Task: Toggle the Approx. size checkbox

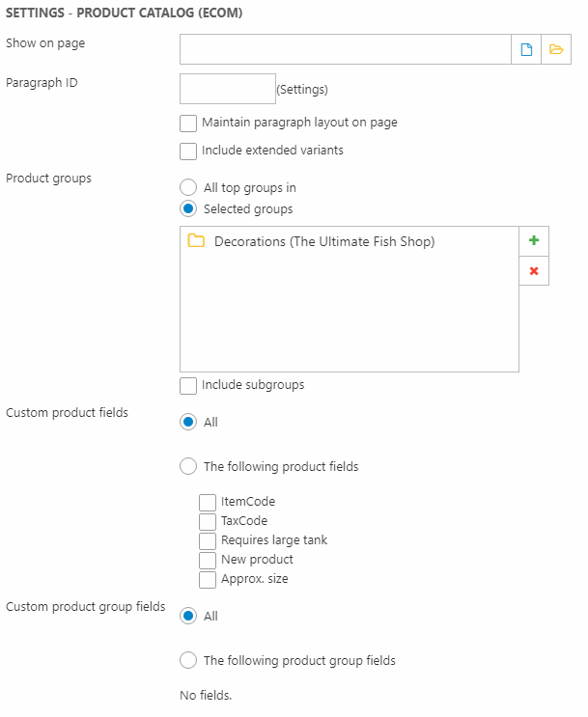Action: pos(208,580)
